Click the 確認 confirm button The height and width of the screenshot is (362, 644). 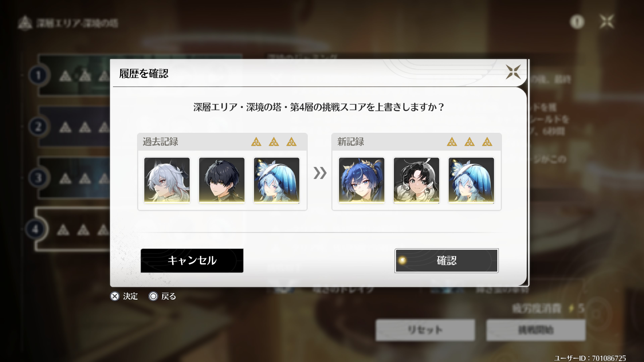[446, 260]
